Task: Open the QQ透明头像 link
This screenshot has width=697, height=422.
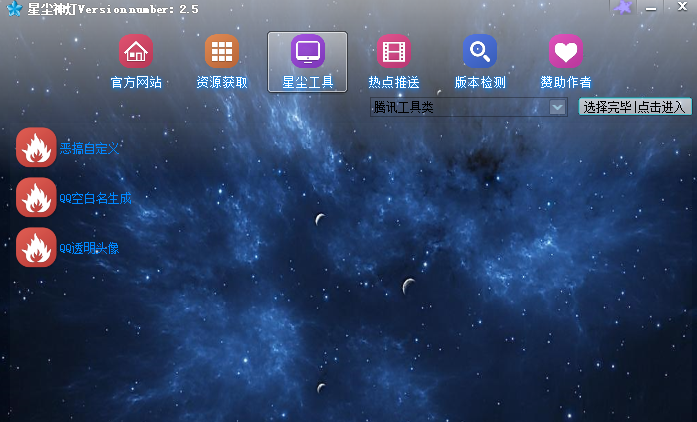Action: (x=89, y=248)
